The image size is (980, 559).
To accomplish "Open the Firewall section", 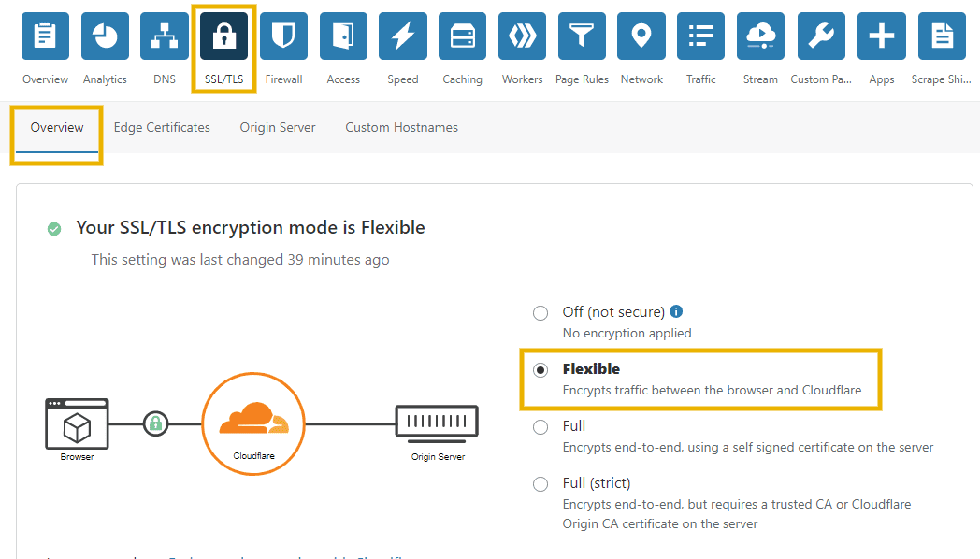I will (283, 36).
